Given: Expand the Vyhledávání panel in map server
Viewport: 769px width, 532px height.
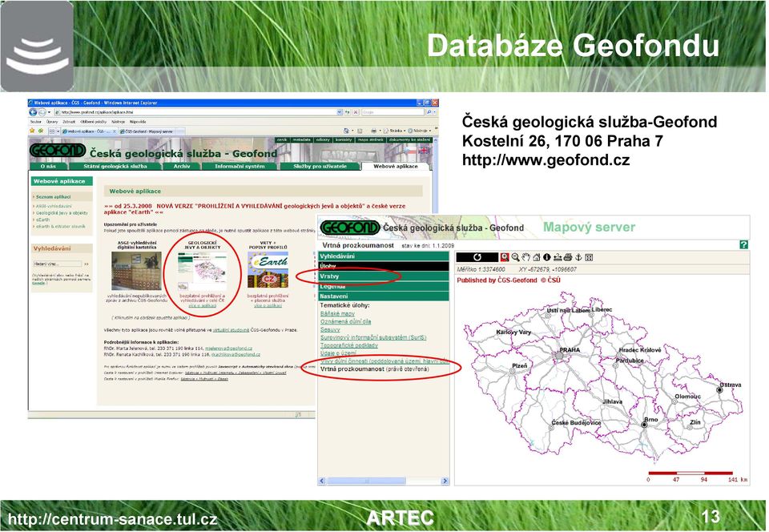Looking at the screenshot, I should [384, 256].
